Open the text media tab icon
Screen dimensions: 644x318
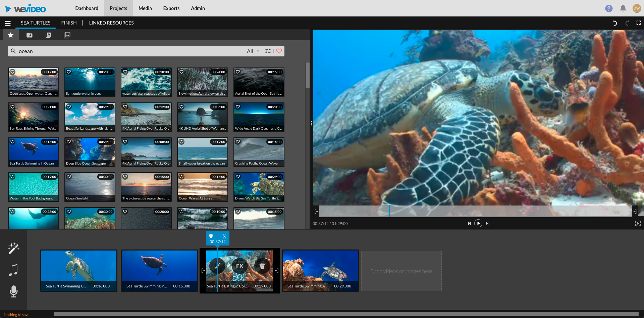coord(48,35)
